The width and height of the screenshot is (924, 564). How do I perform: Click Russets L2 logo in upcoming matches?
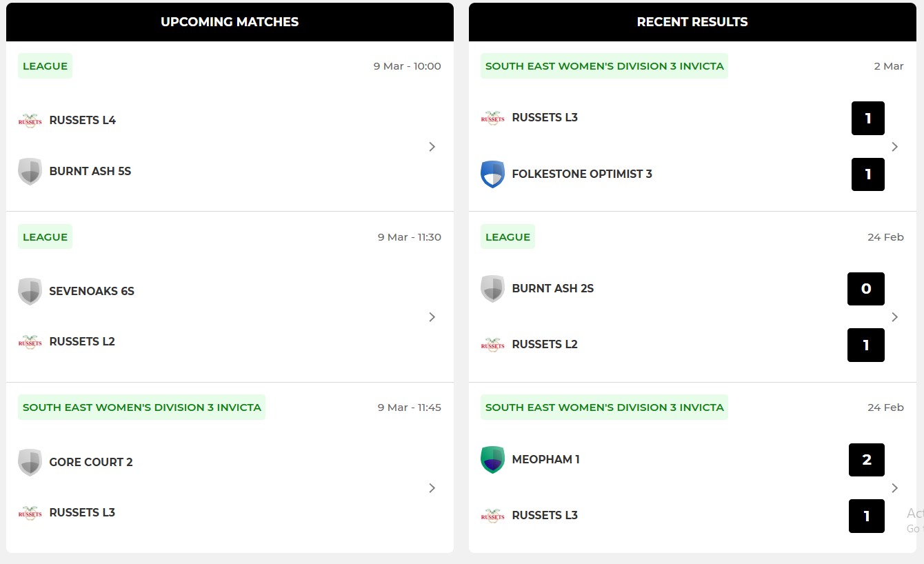[x=30, y=342]
